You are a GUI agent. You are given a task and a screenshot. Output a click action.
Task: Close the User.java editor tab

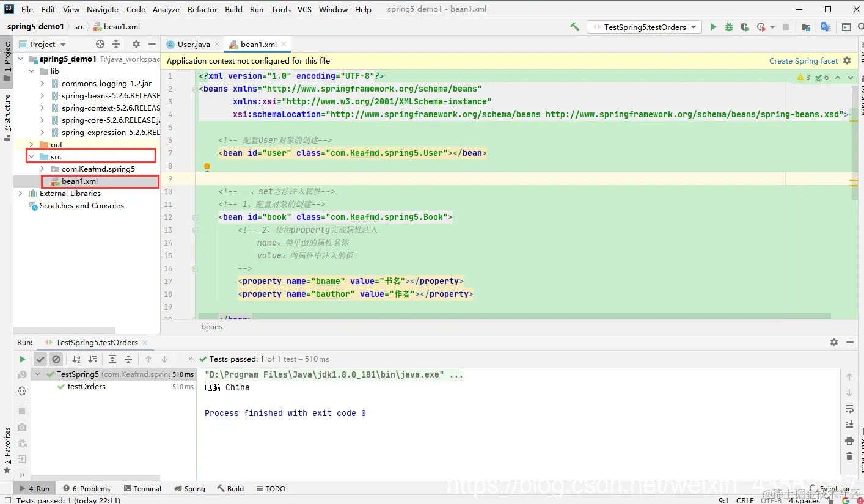pyautogui.click(x=217, y=45)
